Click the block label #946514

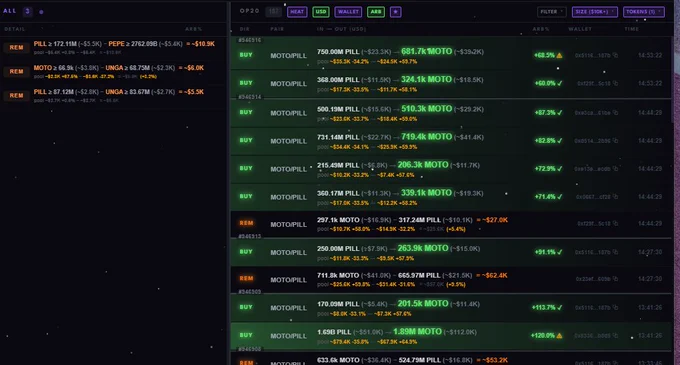pyautogui.click(x=250, y=97)
